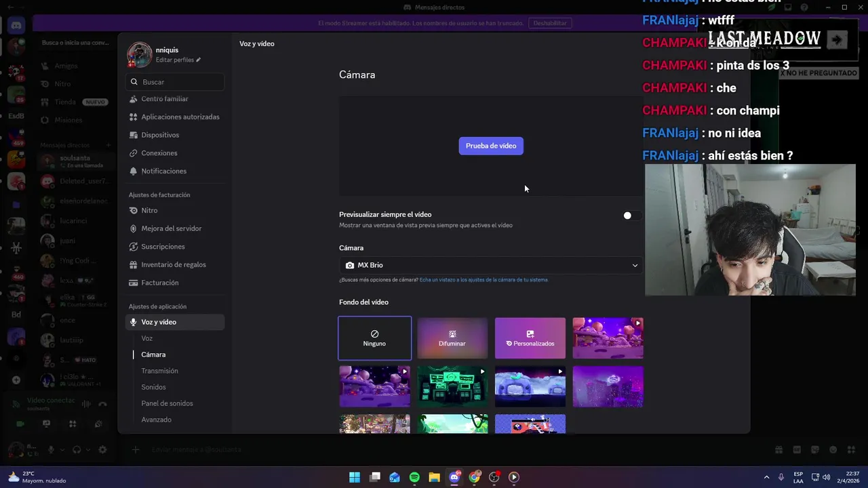The image size is (868, 488).
Task: Click the nniquis profile avatar in settings
Action: (140, 55)
